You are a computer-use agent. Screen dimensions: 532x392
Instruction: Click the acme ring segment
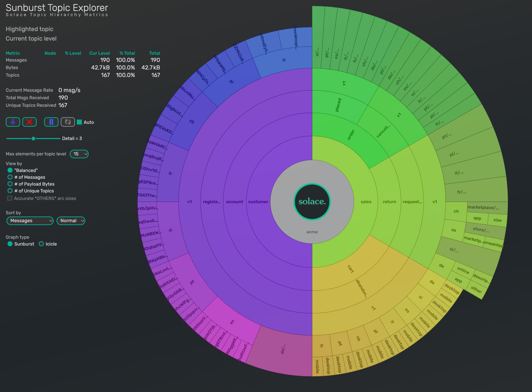pyautogui.click(x=312, y=232)
